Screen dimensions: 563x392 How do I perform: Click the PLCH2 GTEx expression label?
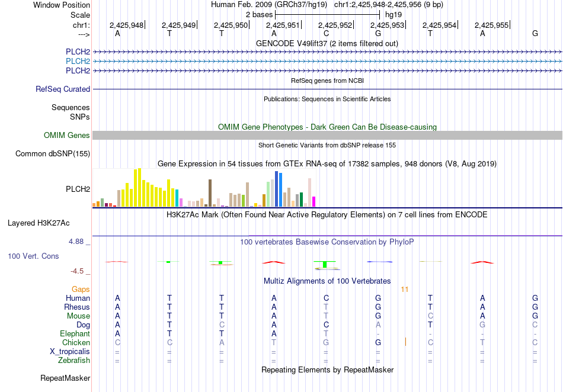click(x=78, y=189)
